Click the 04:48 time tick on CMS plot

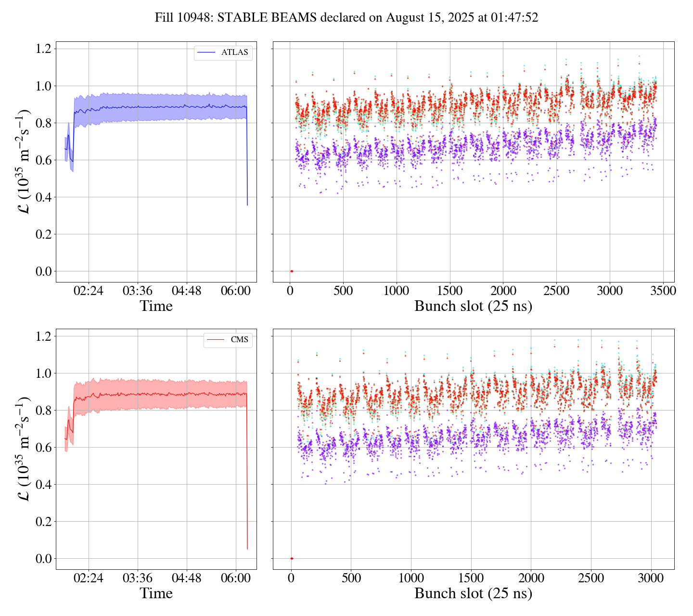[x=187, y=578]
